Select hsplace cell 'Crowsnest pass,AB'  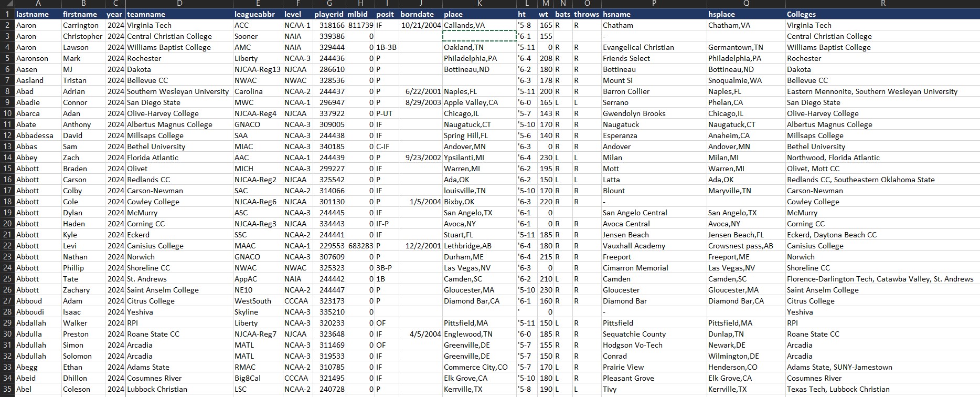point(740,246)
